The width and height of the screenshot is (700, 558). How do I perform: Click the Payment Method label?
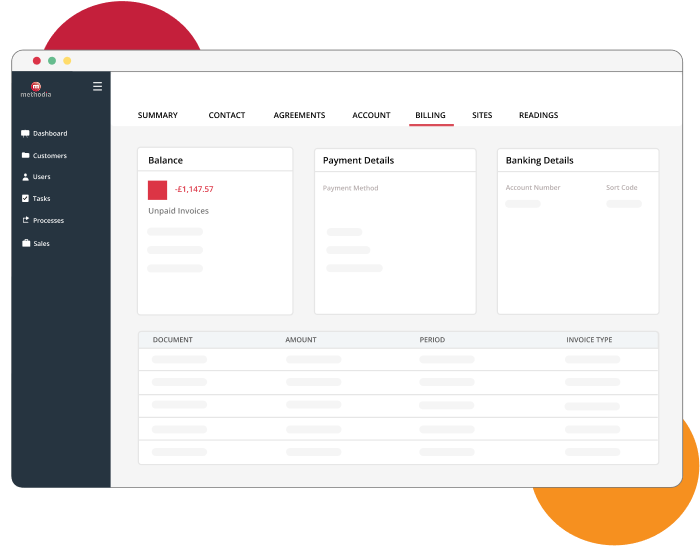350,188
